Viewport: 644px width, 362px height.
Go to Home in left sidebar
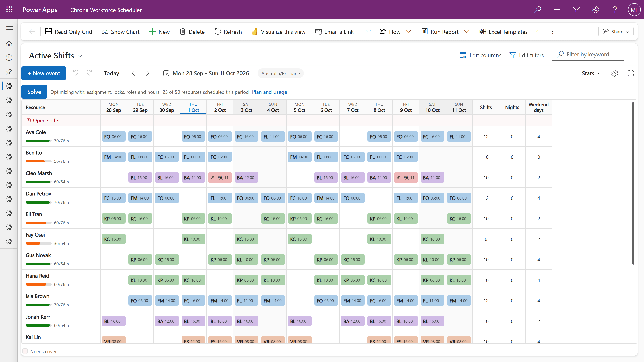point(9,43)
